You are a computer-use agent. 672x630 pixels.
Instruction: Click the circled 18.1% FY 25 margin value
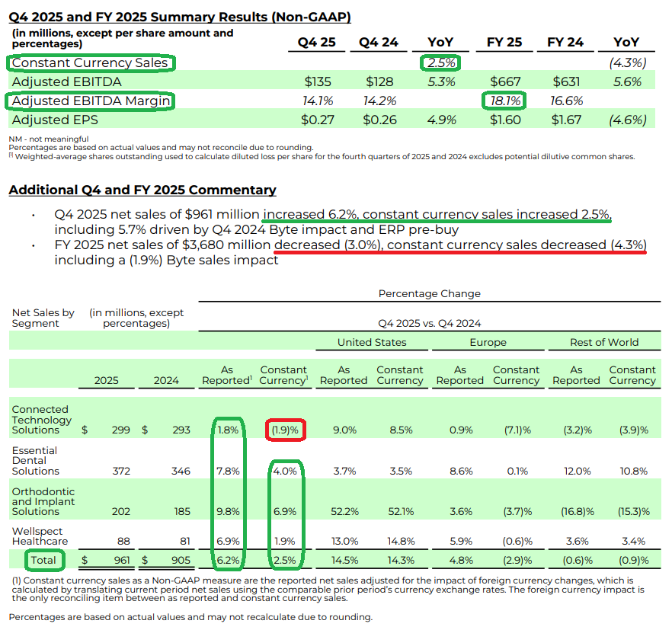(504, 101)
